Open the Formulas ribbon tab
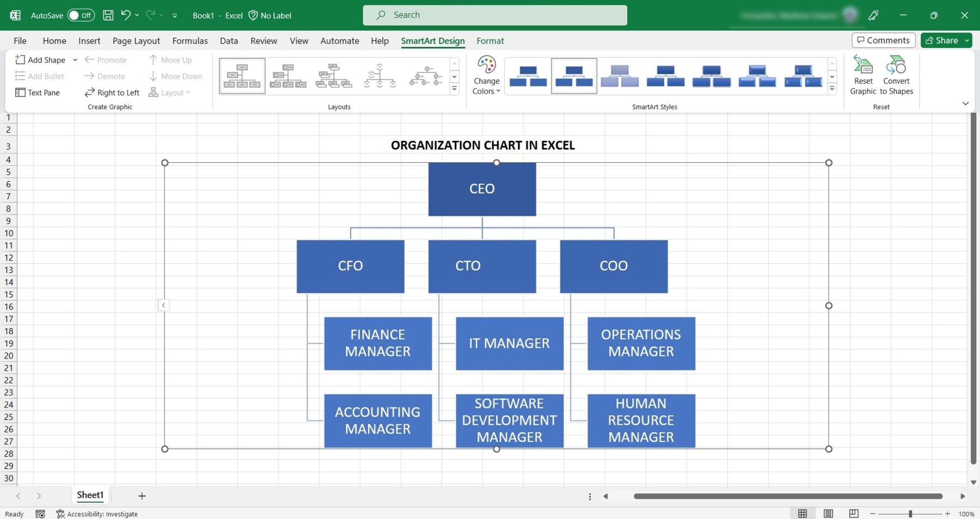Screen dimensions: 980x519 tap(190, 40)
